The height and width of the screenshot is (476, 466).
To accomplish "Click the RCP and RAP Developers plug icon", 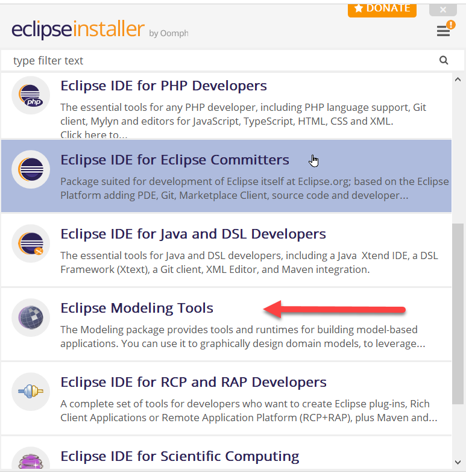I will coord(31,392).
